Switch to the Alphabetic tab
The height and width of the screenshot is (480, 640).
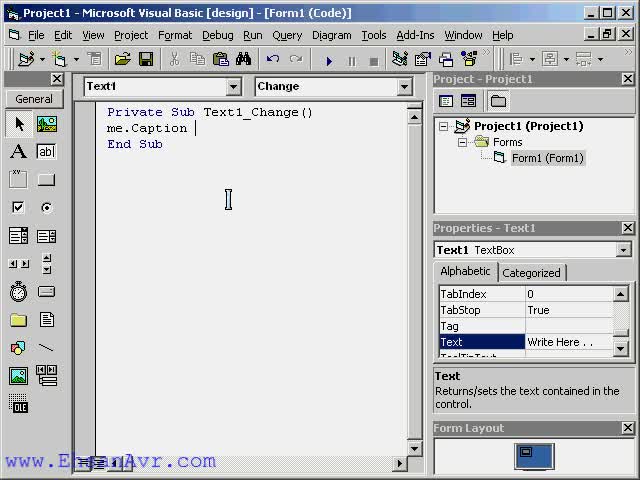[465, 271]
